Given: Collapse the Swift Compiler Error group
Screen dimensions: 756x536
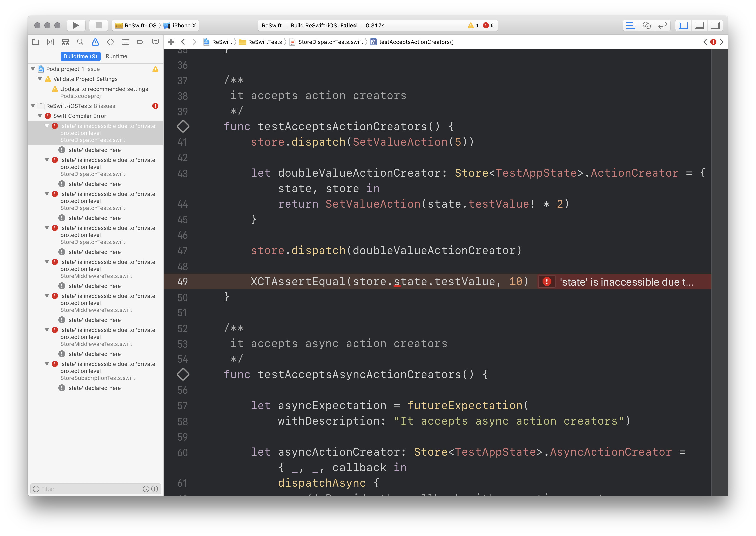Looking at the screenshot, I should point(40,116).
